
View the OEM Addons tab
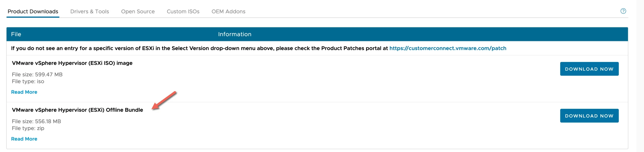(228, 11)
